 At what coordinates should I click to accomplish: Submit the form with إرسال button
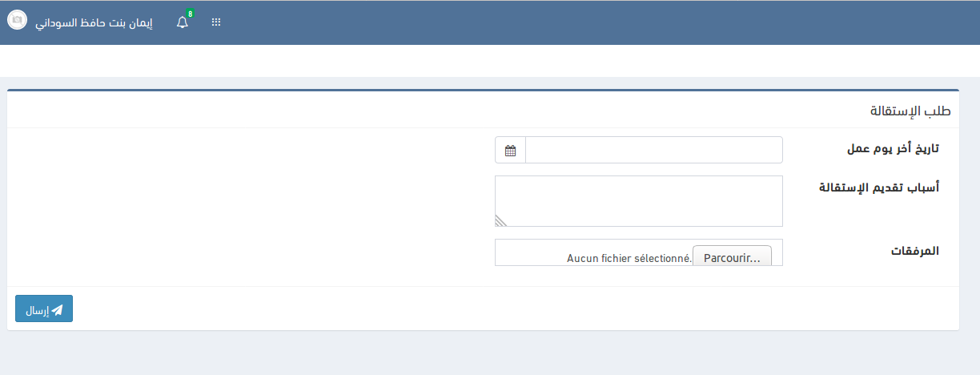pyautogui.click(x=44, y=309)
